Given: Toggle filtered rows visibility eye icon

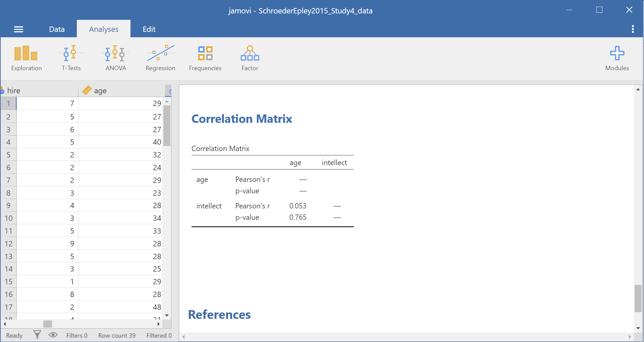Looking at the screenshot, I should tap(53, 335).
